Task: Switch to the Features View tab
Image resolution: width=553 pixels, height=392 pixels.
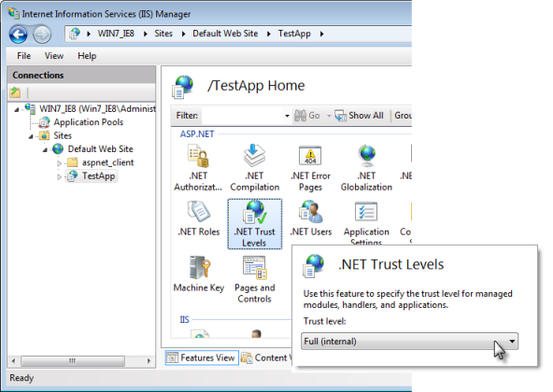Action: point(202,357)
